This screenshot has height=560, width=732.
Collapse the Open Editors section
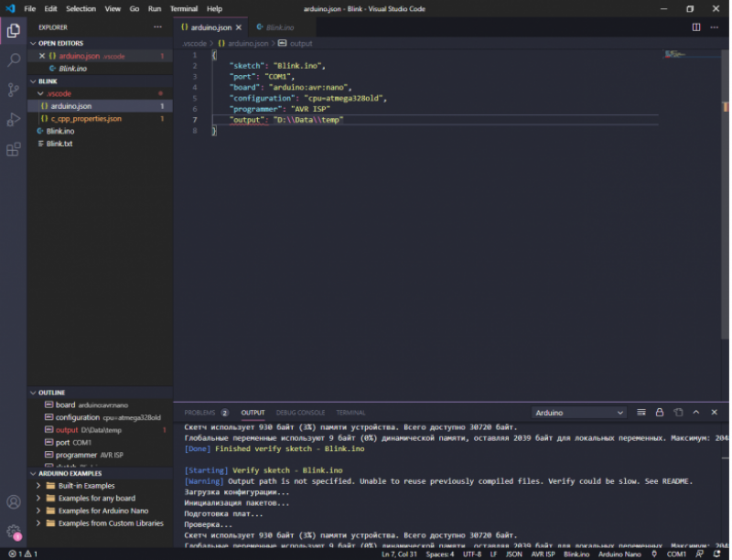33,43
